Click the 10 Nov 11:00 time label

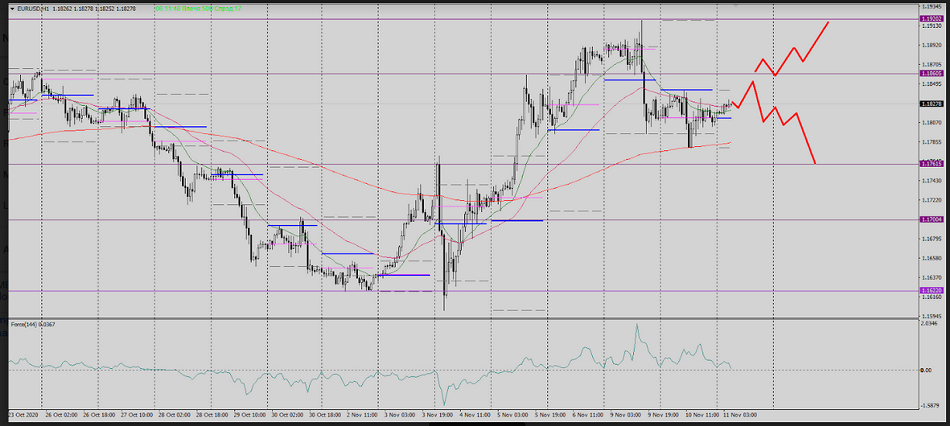pos(702,414)
